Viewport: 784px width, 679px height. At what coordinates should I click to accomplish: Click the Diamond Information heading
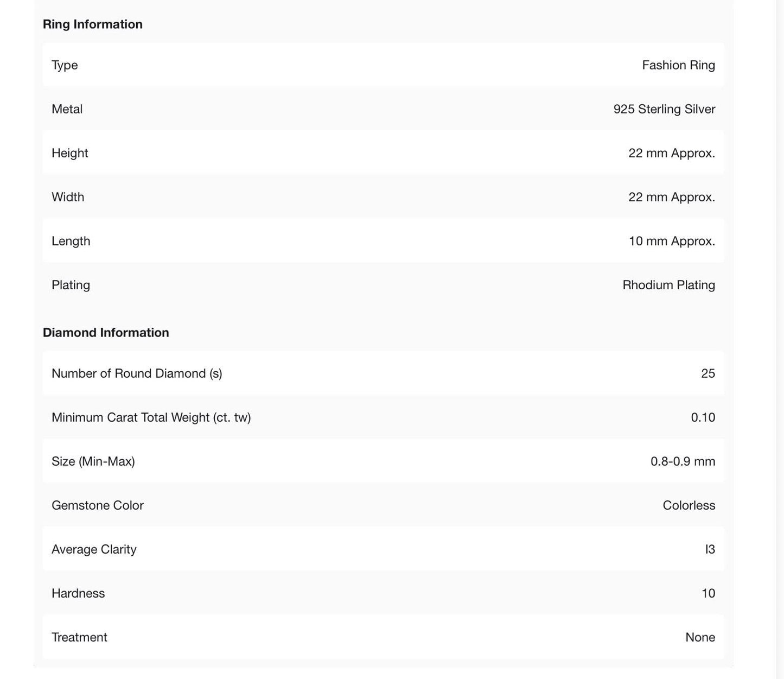[x=106, y=332]
